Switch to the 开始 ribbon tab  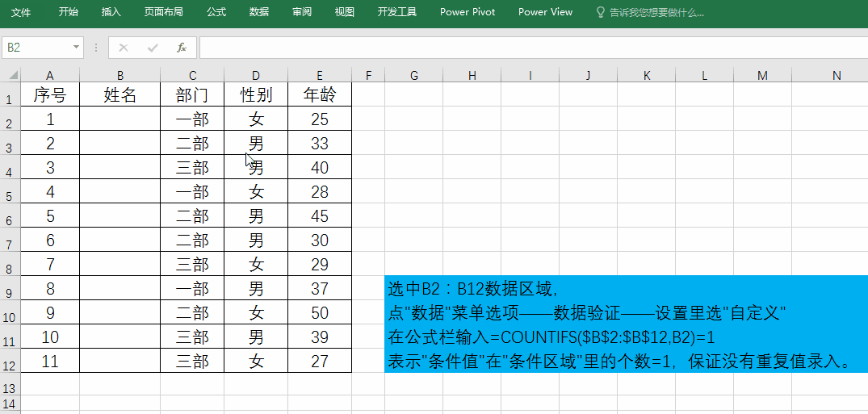coord(68,12)
